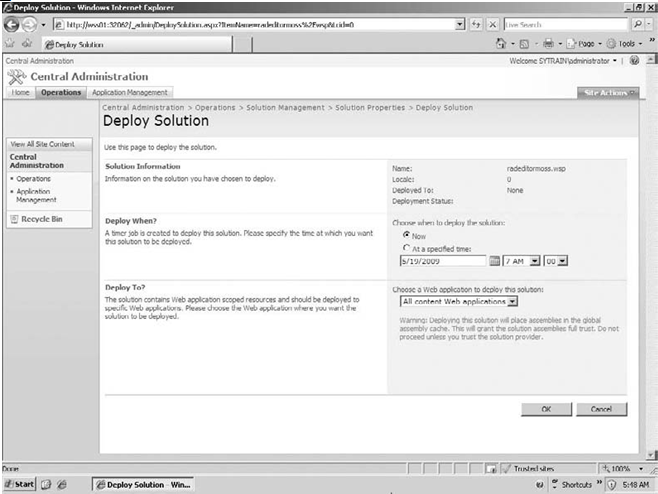Viewport: 658px width, 494px height.
Task: Select the Now radio button
Action: point(406,235)
